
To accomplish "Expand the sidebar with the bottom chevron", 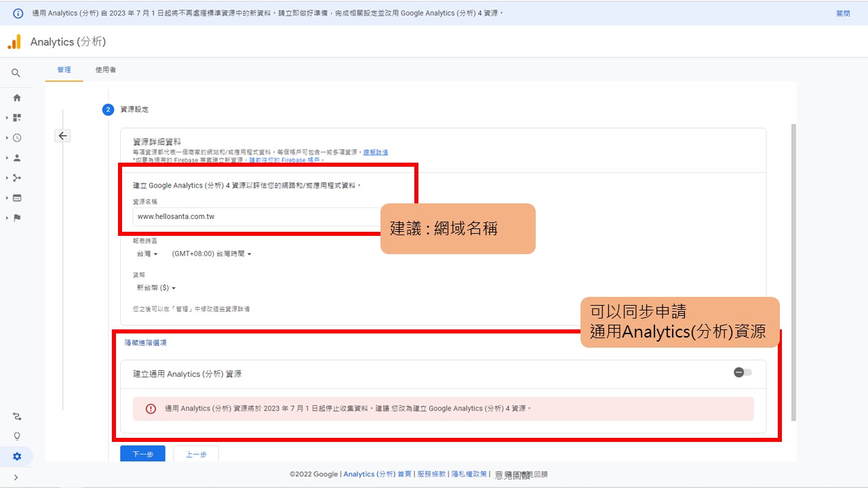I will 16,477.
